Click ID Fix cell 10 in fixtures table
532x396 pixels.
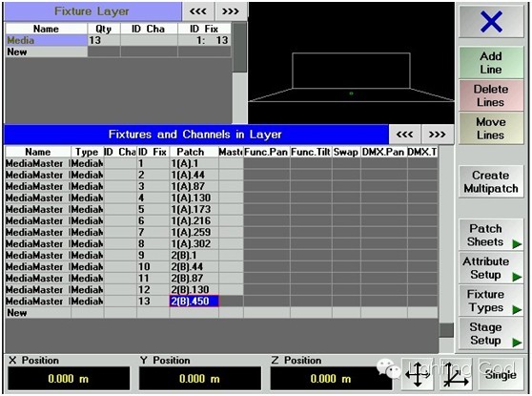click(153, 267)
